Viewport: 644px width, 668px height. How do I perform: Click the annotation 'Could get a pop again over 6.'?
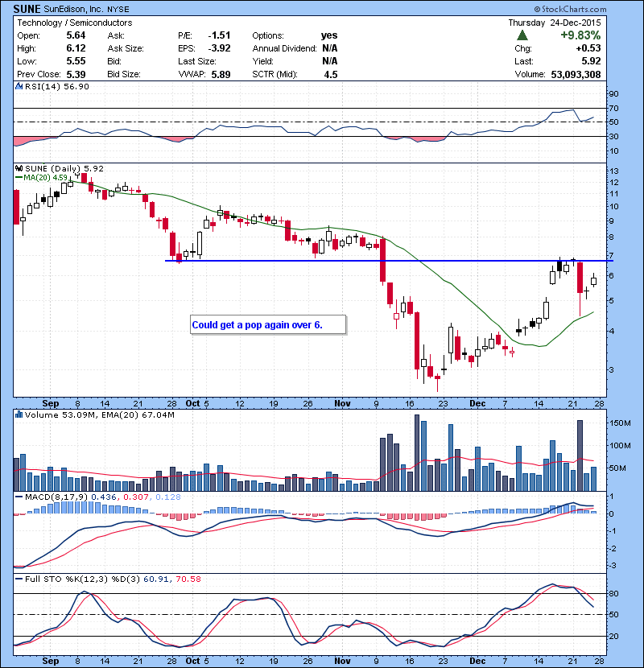[x=257, y=324]
